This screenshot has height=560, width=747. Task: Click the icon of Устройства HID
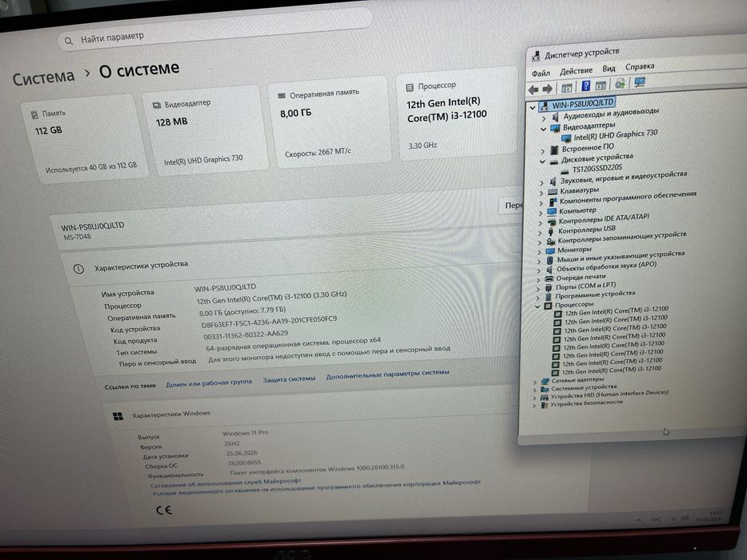click(x=544, y=397)
